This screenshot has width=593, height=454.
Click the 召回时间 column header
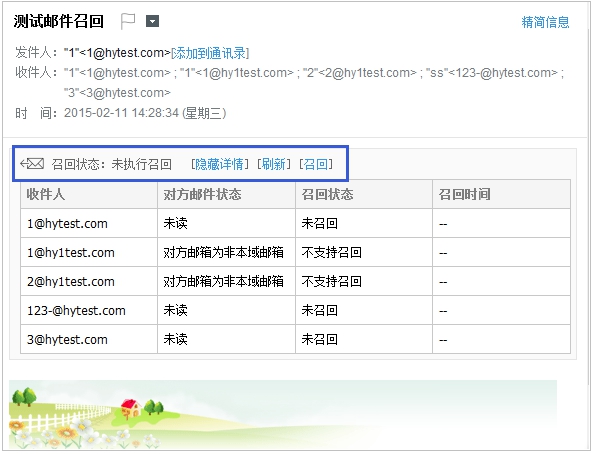click(501, 194)
